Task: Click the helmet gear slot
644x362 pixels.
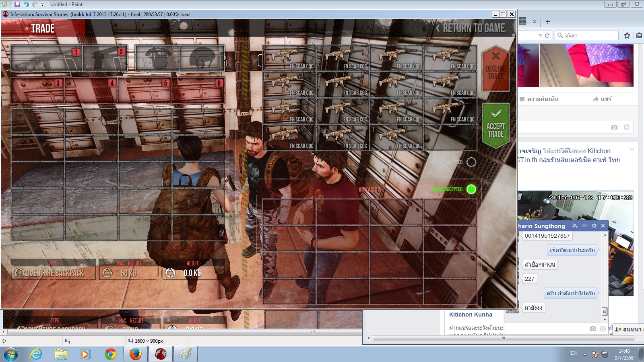Action: coord(202,58)
